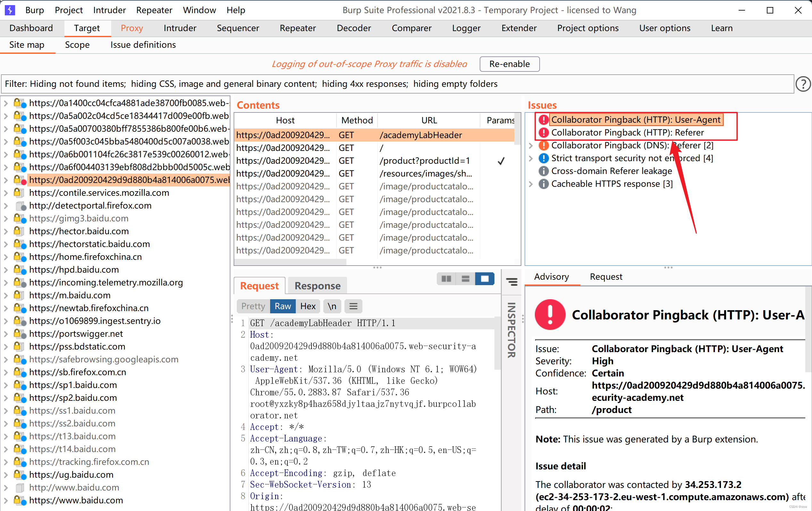Switch message view to Pretty
This screenshot has height=511, width=812.
click(x=253, y=306)
